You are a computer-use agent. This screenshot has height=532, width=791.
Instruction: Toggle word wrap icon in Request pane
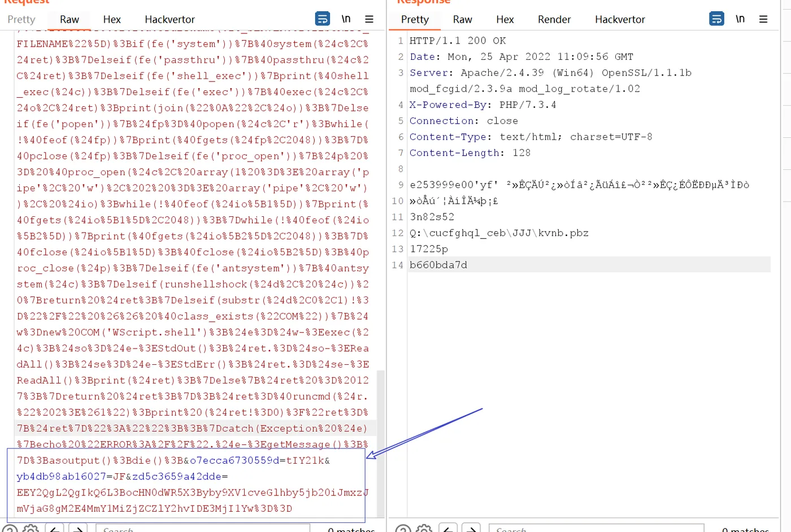pos(322,19)
